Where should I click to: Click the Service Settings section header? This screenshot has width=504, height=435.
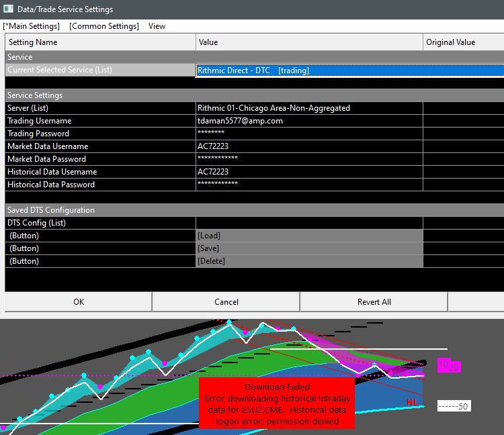pos(255,95)
